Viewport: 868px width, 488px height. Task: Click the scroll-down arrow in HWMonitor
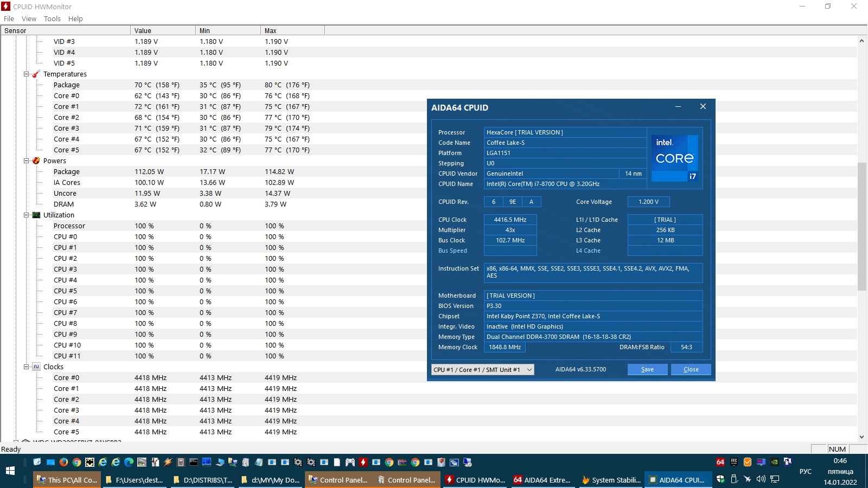click(861, 436)
